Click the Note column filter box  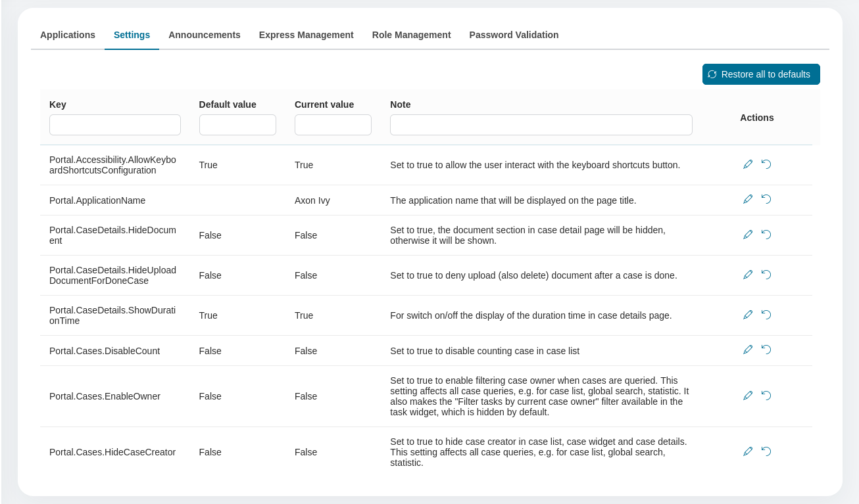click(x=541, y=125)
